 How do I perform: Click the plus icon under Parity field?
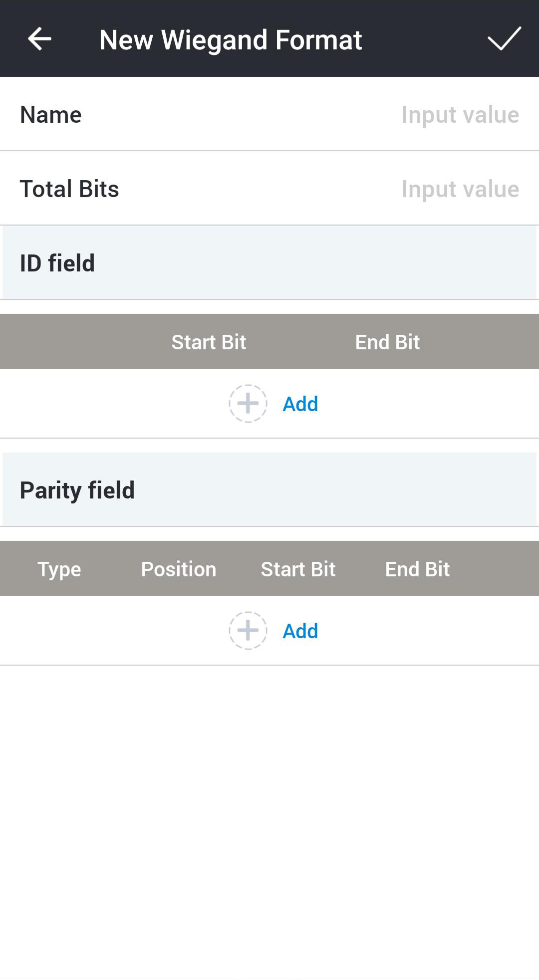pyautogui.click(x=248, y=631)
